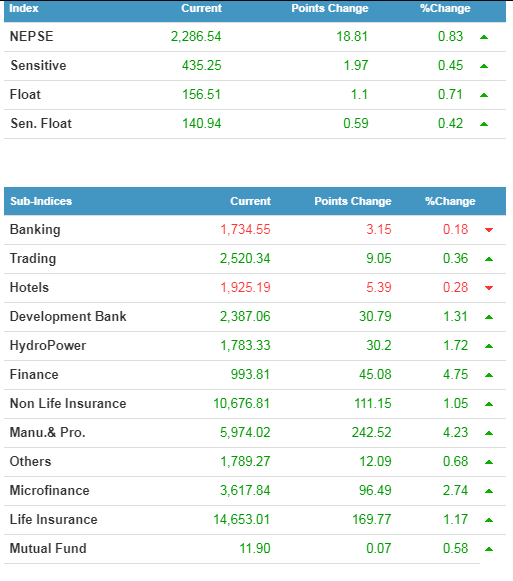Click the %Change header in Sub-Indices table

(450, 201)
